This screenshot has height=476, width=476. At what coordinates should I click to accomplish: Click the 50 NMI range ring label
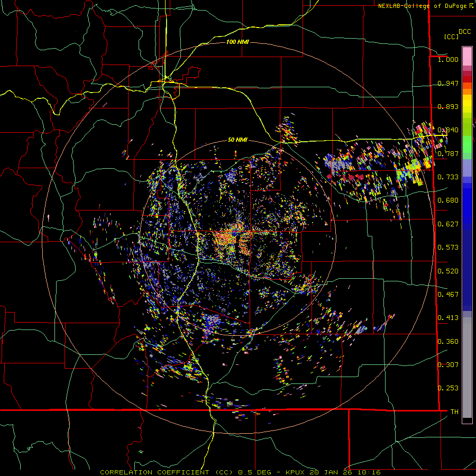237,140
